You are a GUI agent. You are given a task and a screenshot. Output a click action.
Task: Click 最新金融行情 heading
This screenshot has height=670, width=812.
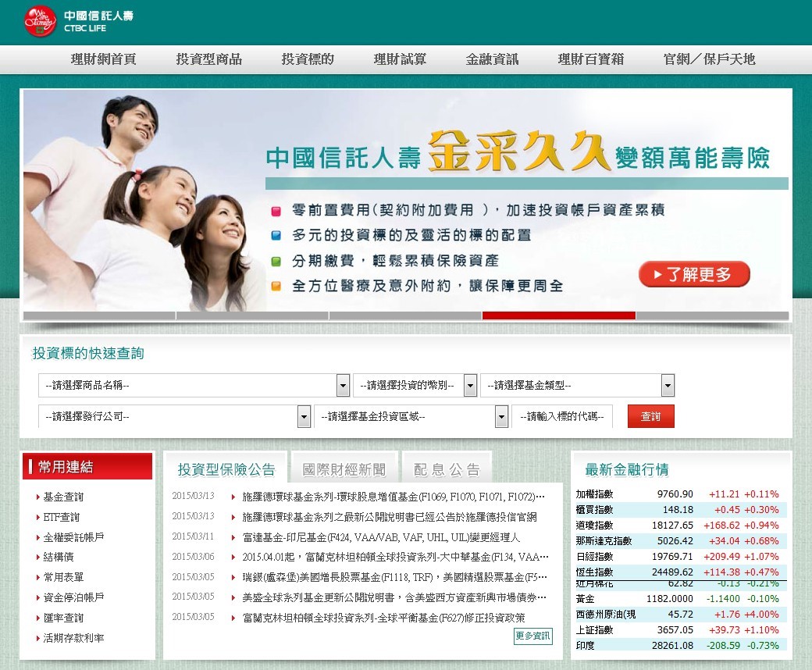pos(627,469)
